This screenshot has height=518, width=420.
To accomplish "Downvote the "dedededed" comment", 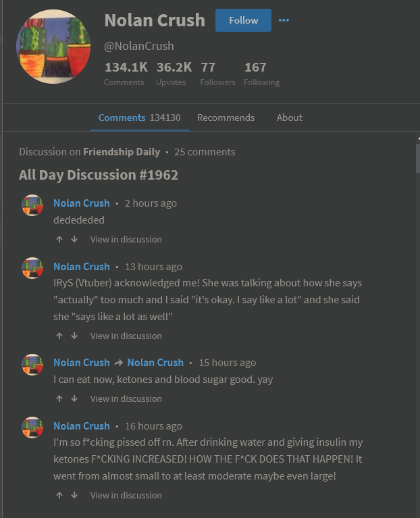I will pos(74,239).
